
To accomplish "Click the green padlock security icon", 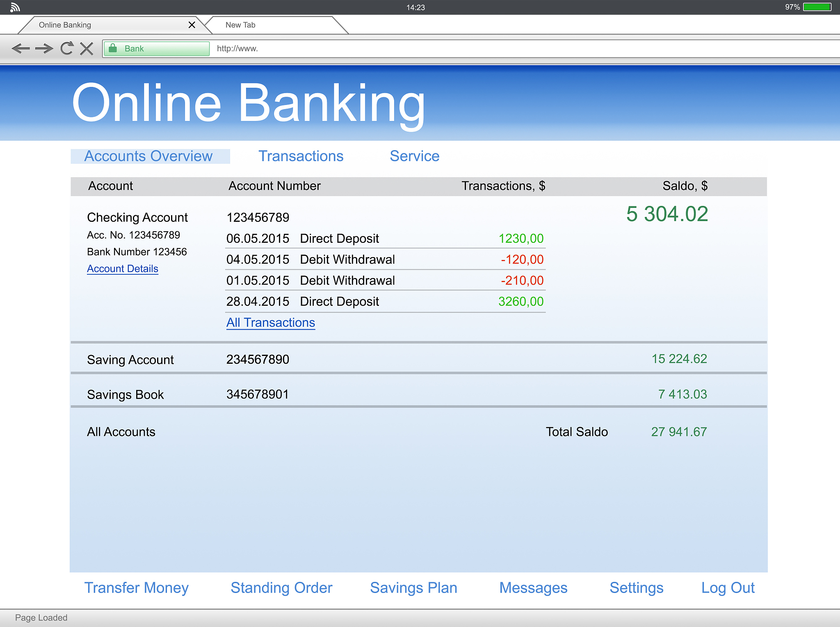I will tap(113, 48).
